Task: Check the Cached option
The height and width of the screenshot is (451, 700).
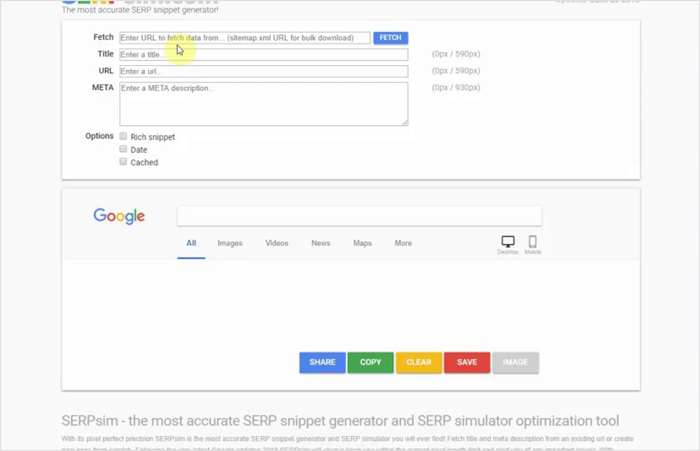Action: 123,162
